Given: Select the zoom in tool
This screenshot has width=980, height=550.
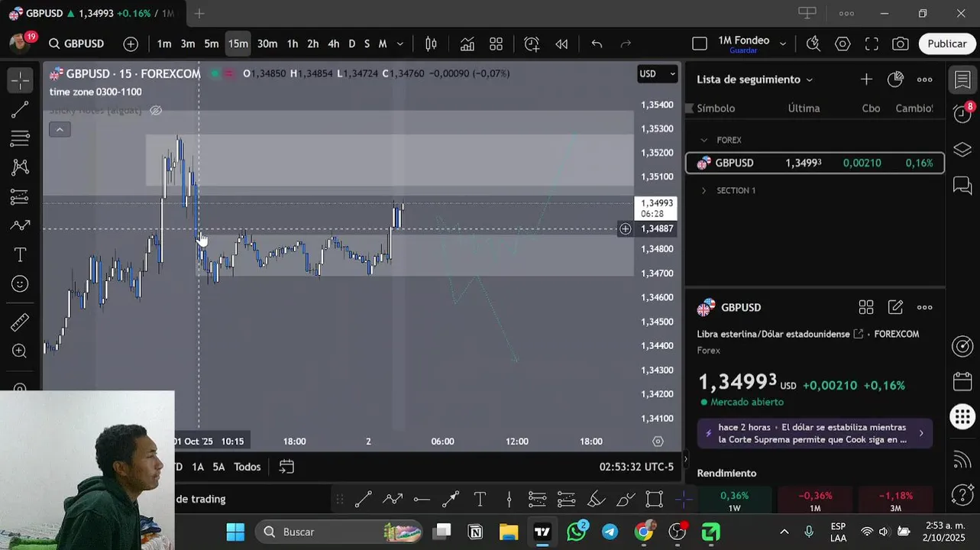Looking at the screenshot, I should point(20,351).
